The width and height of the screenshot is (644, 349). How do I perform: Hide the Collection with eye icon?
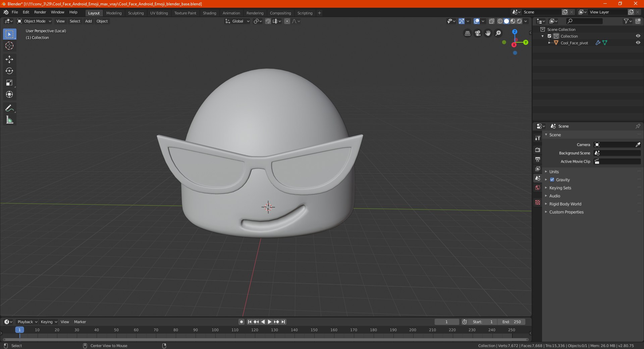[x=638, y=36]
